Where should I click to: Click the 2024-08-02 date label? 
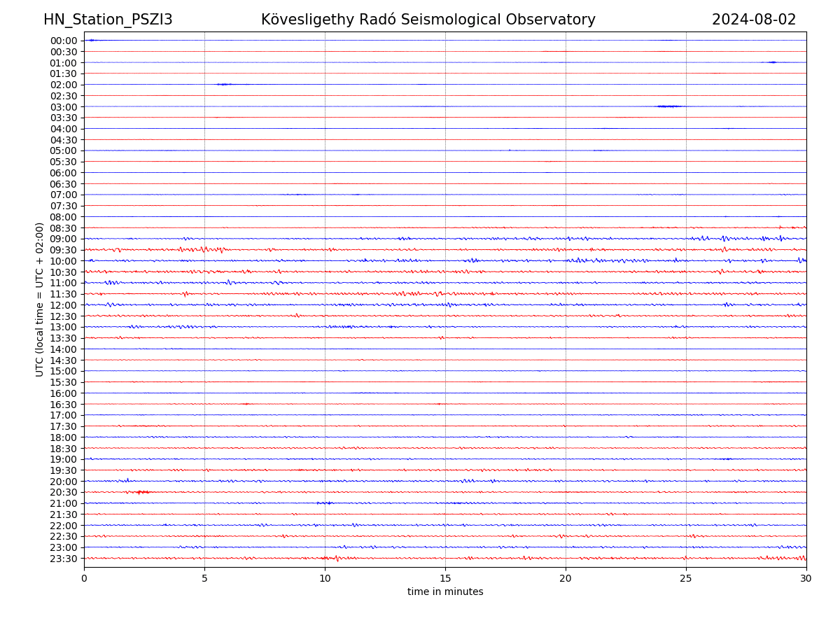point(753,20)
